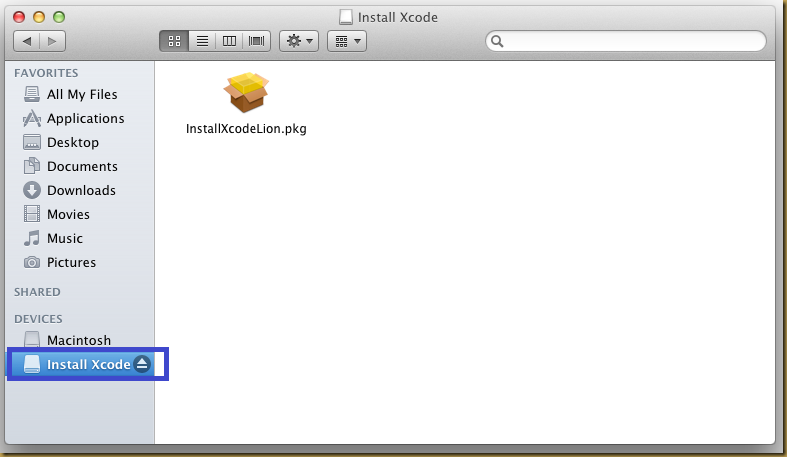Open the Desktop folder
787x457 pixels.
[x=73, y=142]
